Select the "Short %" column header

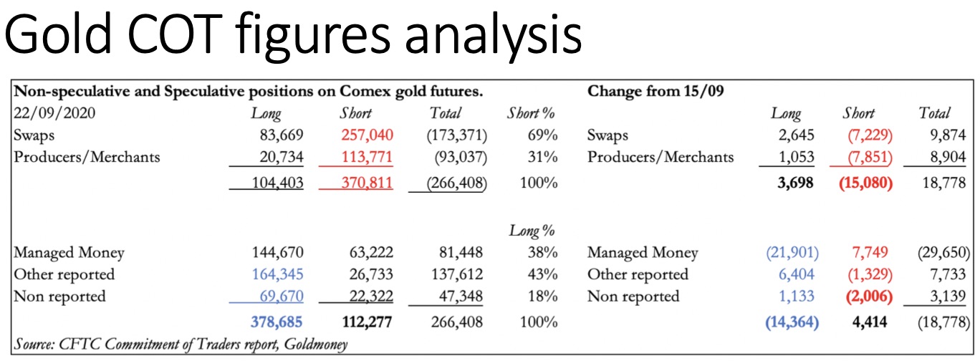532,113
